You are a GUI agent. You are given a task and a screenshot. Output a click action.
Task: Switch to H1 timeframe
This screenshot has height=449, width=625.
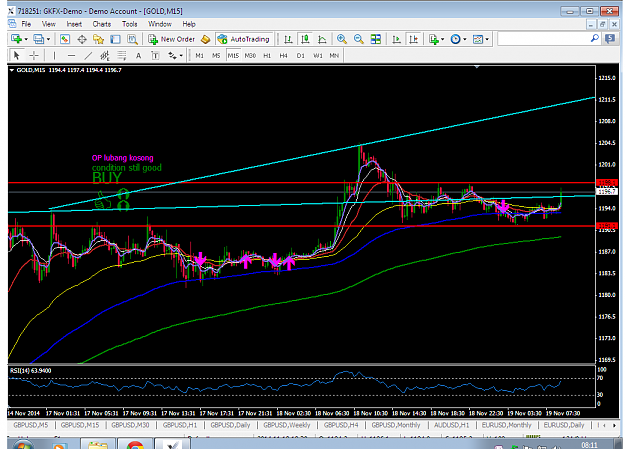267,55
